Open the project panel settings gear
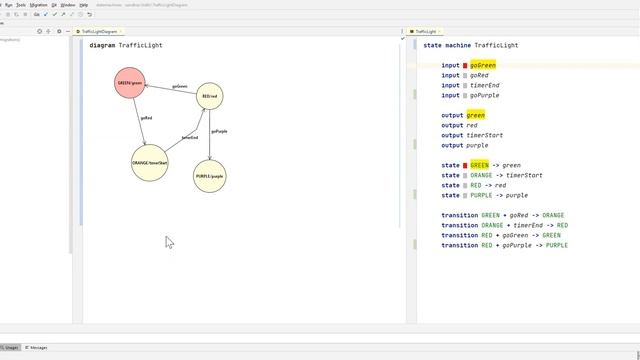This screenshot has width=640, height=360. tap(59, 31)
